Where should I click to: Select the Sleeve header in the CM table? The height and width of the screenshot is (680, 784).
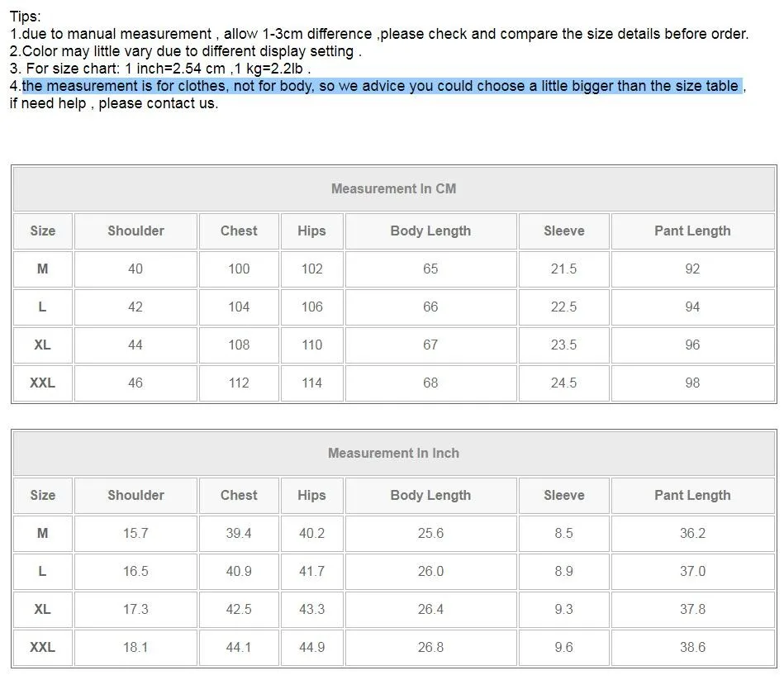(x=563, y=231)
